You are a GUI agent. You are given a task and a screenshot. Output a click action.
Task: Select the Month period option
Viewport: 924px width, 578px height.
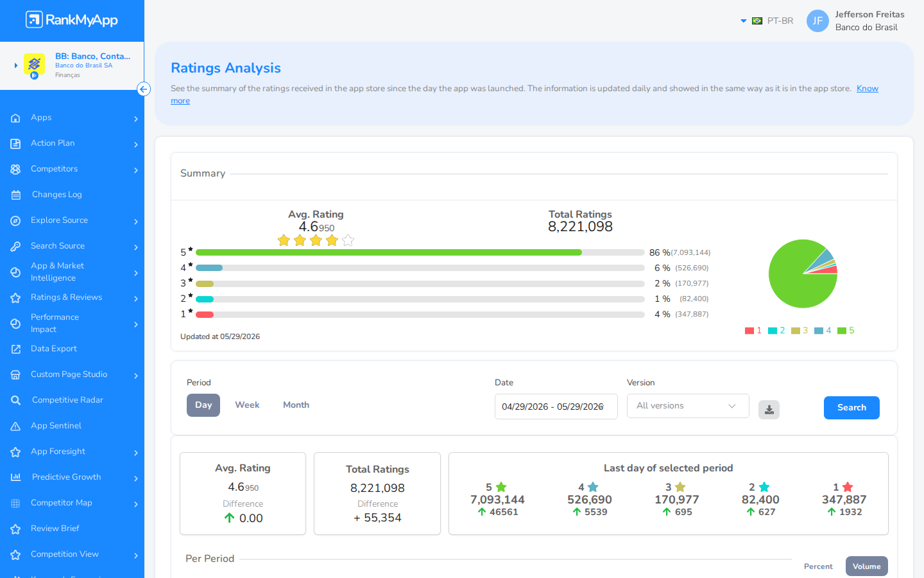(x=296, y=405)
